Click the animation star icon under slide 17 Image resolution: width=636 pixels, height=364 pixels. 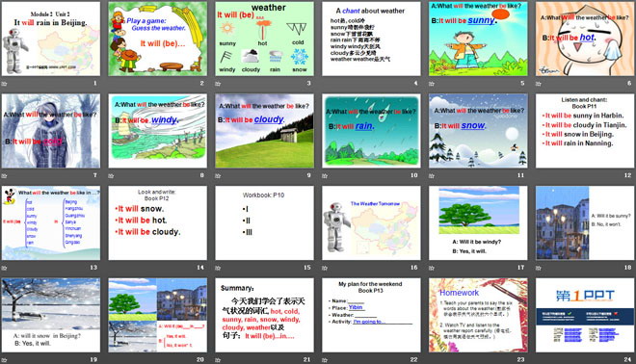click(432, 268)
